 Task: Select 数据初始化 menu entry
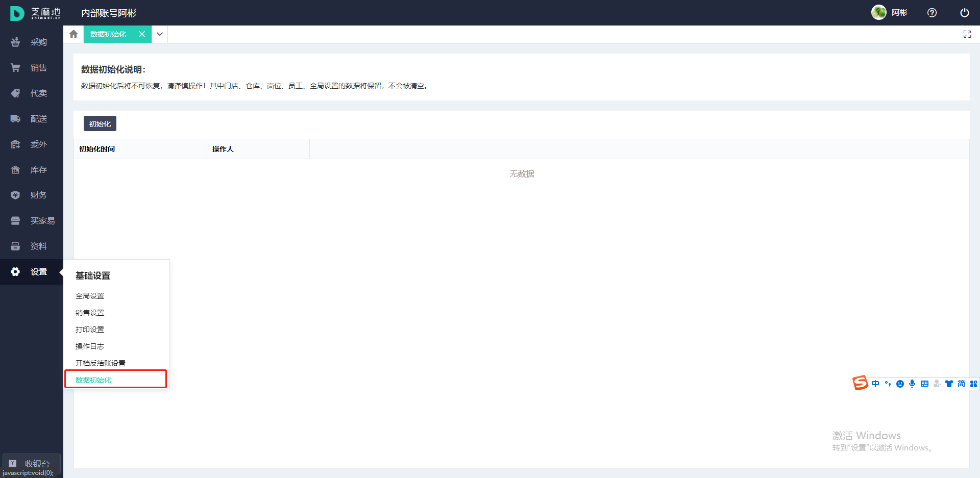(x=93, y=380)
